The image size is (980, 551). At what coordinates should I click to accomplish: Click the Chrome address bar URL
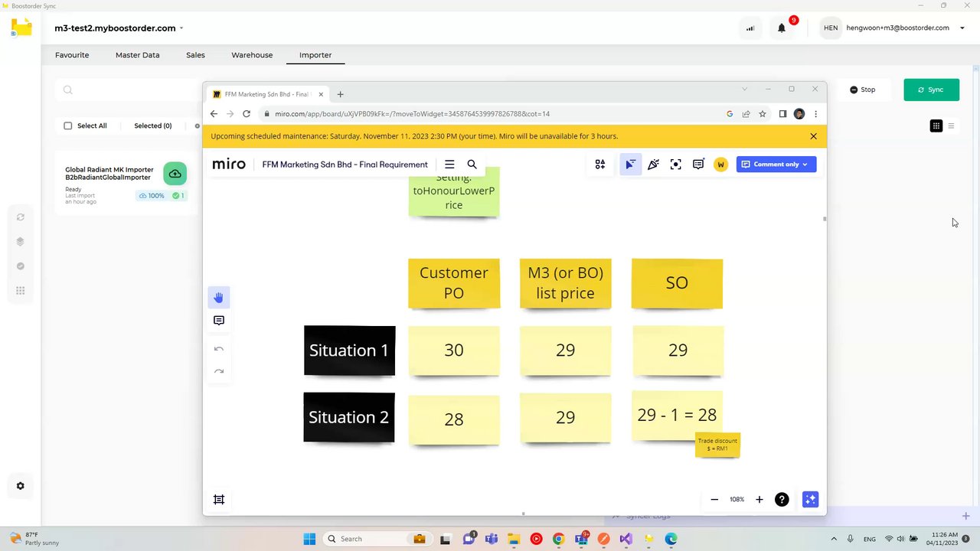412,114
